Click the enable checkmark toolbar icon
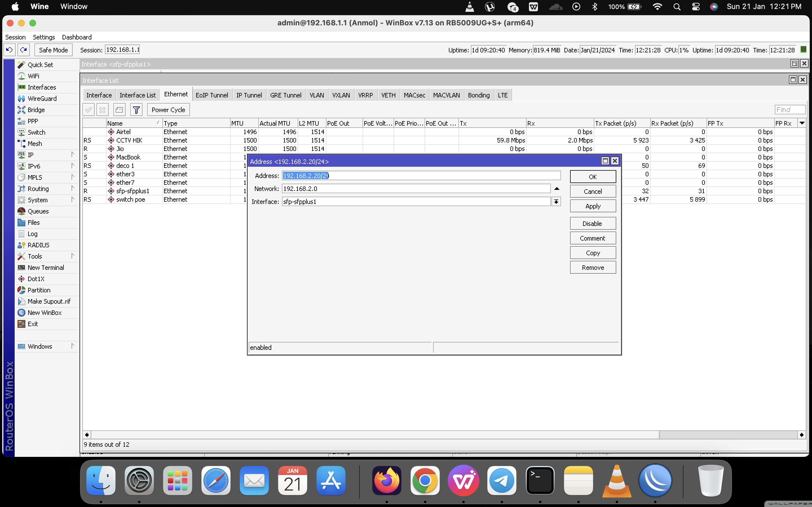This screenshot has width=812, height=507. (89, 110)
